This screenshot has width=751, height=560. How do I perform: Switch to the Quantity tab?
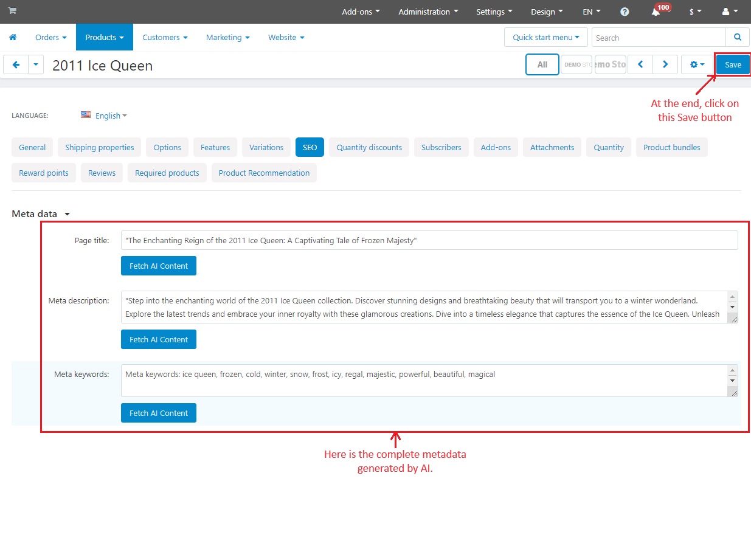[609, 147]
